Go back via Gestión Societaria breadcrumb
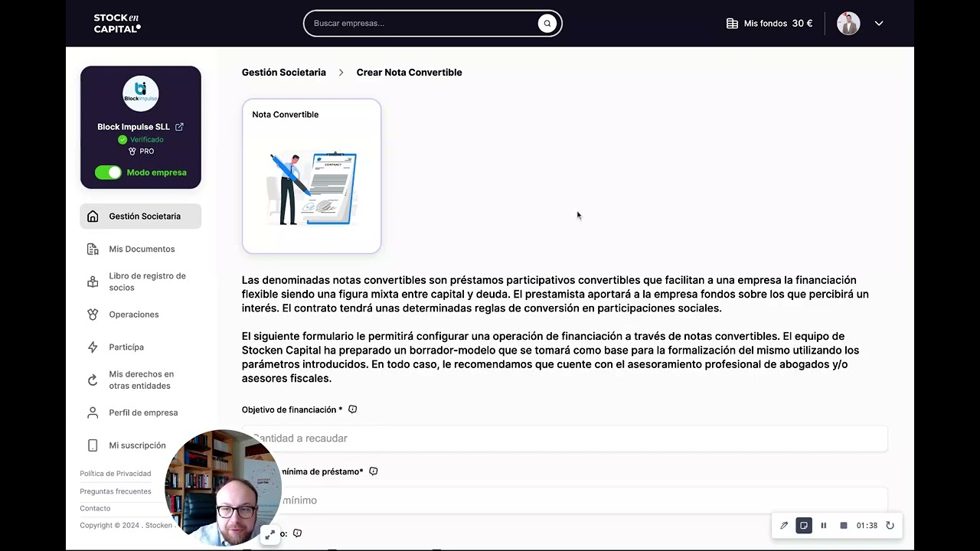 pyautogui.click(x=284, y=73)
